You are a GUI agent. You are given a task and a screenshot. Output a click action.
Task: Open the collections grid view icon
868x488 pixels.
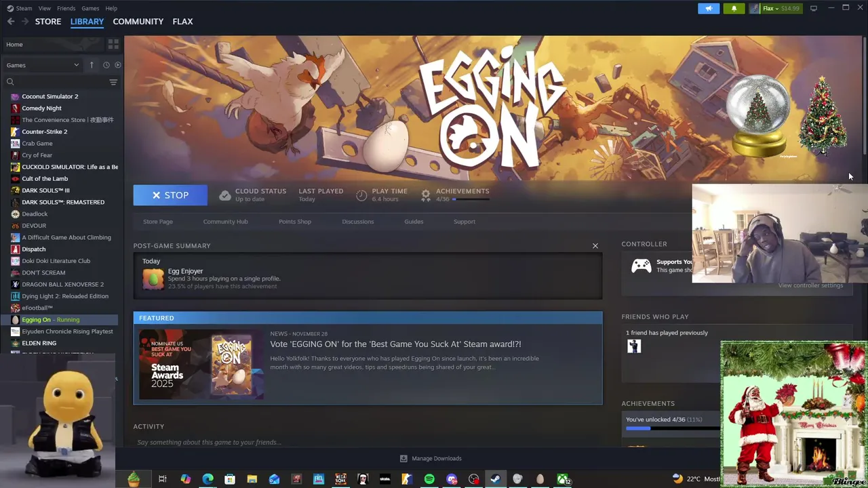113,44
